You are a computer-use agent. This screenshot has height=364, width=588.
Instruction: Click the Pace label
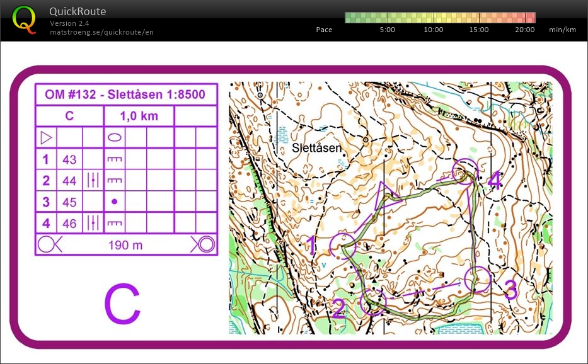pyautogui.click(x=324, y=30)
